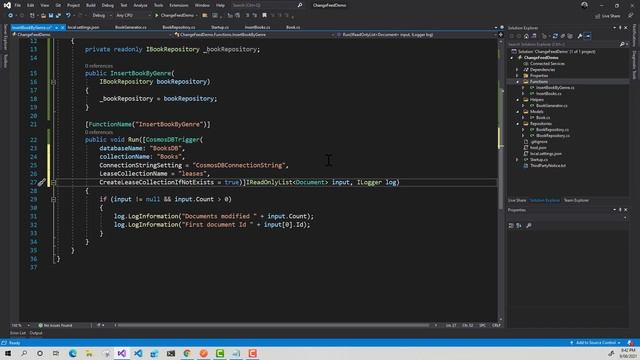The width and height of the screenshot is (640, 360).
Task: Click the Sync with Active Document icon
Action: tap(555, 36)
